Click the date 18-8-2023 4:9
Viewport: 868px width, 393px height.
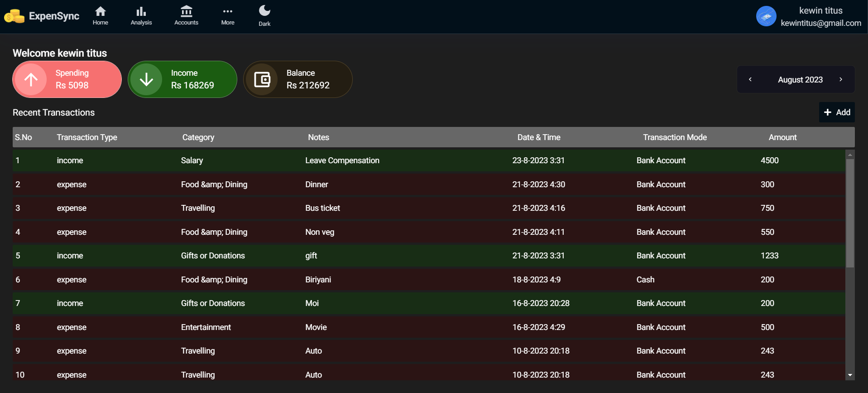click(x=537, y=280)
